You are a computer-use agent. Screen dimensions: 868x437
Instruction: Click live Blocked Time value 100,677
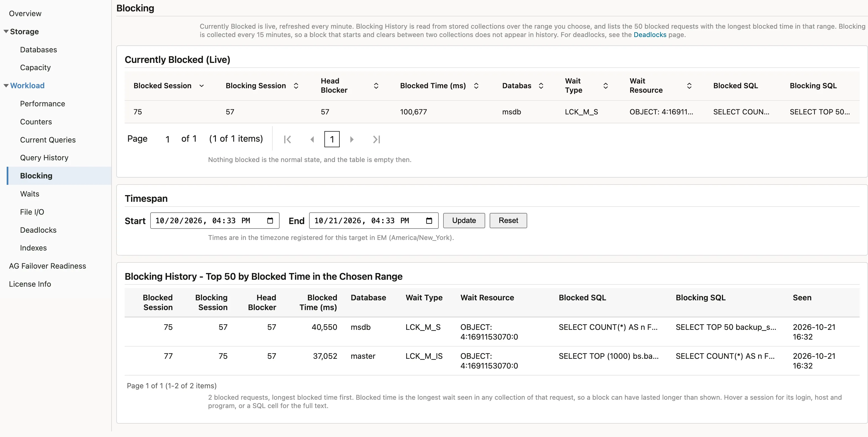click(x=413, y=112)
